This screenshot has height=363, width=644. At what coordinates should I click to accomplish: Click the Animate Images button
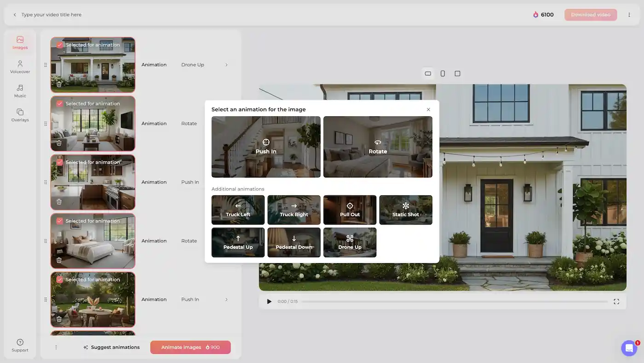click(190, 347)
